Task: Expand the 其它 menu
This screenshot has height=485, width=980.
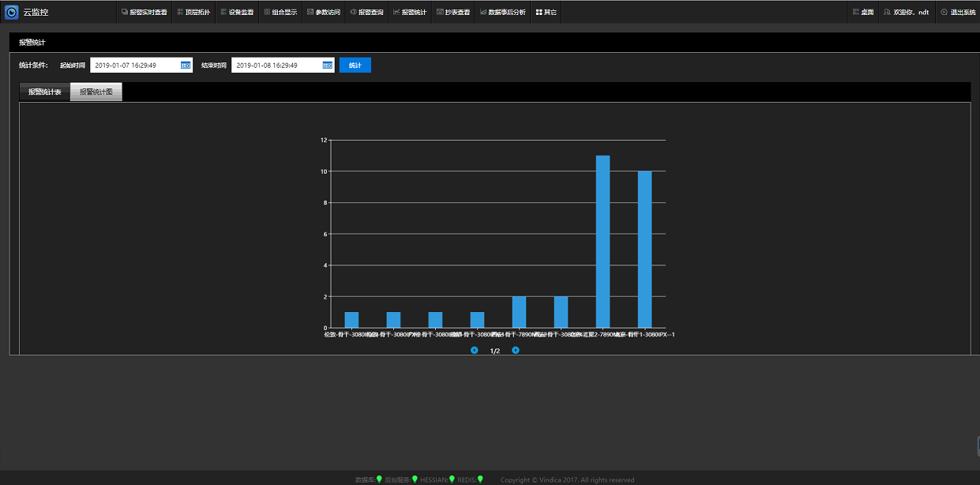Action: tap(546, 12)
